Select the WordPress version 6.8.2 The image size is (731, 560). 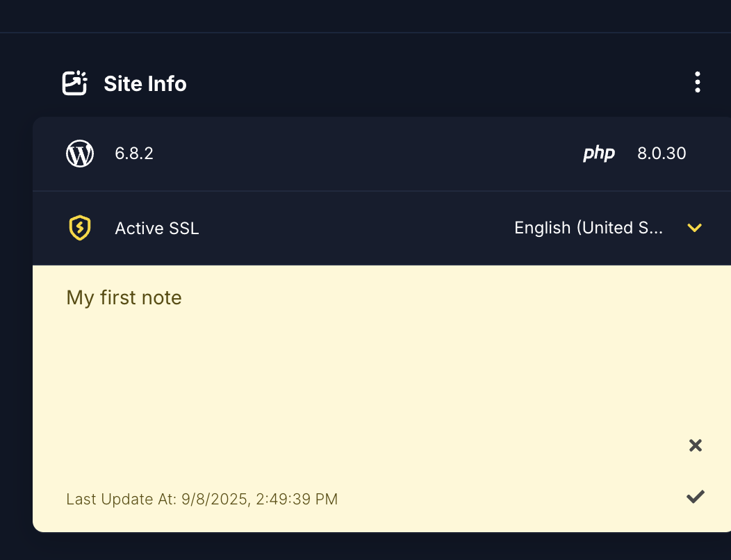click(x=134, y=154)
